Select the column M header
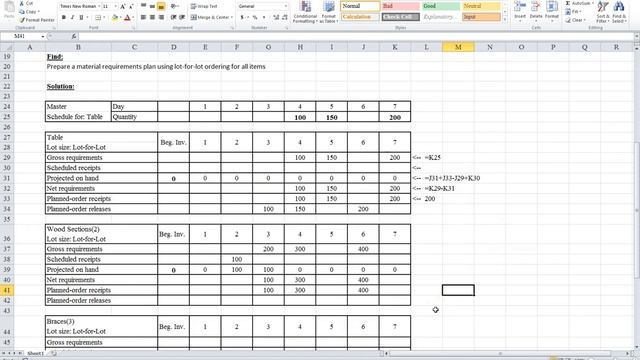This screenshot has width=640, height=360. (458, 47)
